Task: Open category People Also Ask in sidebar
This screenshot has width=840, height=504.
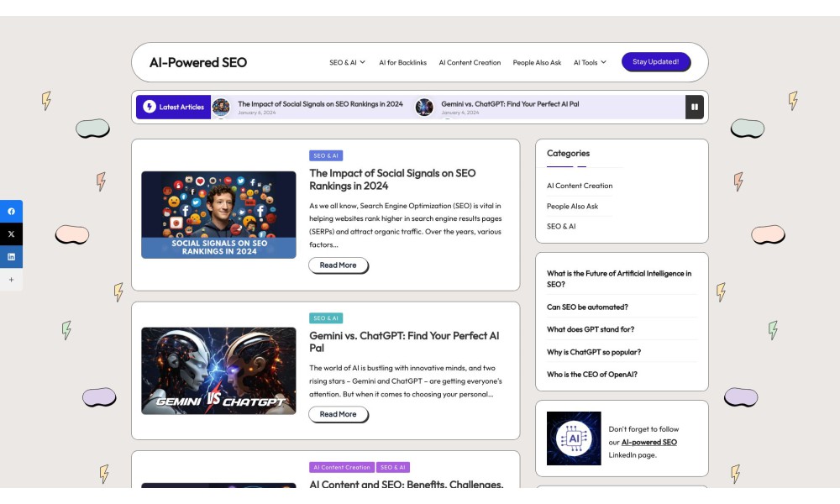Action: click(x=572, y=206)
